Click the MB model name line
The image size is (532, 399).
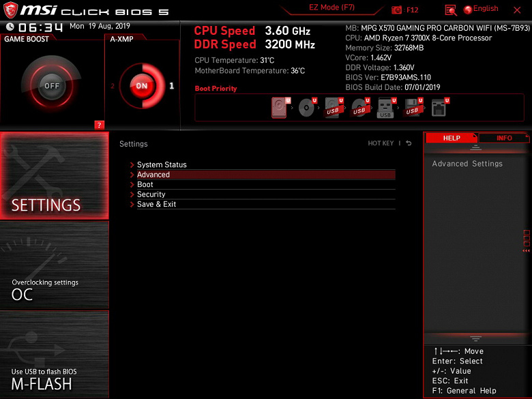coord(438,28)
